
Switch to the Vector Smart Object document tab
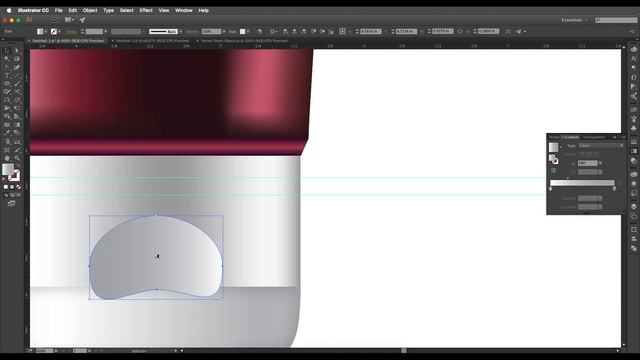[x=244, y=41]
